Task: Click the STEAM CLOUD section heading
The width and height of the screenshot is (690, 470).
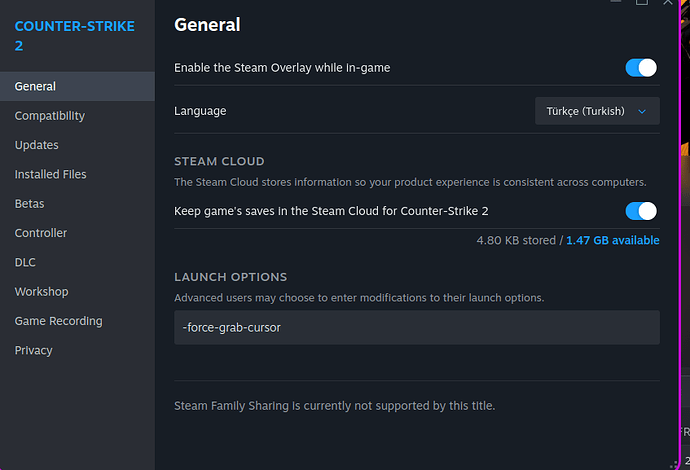Action: [219, 162]
